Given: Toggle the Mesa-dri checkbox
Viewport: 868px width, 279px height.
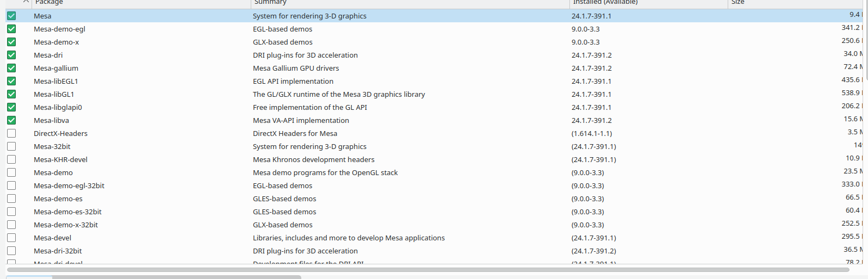Looking at the screenshot, I should coord(11,55).
